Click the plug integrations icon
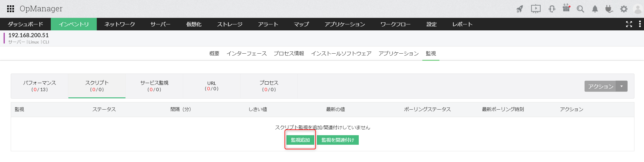Image resolution: width=644 pixels, height=162 pixels. [x=609, y=9]
